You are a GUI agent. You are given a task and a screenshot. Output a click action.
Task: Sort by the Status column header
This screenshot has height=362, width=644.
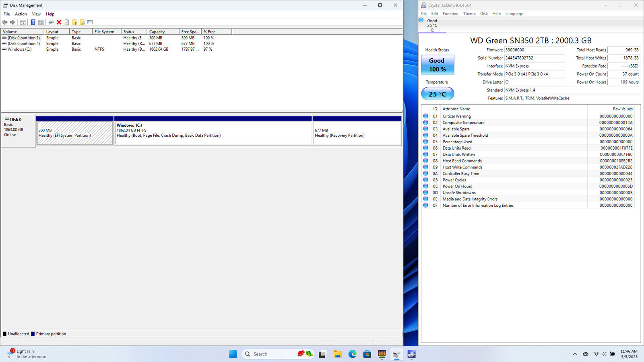coord(134,32)
